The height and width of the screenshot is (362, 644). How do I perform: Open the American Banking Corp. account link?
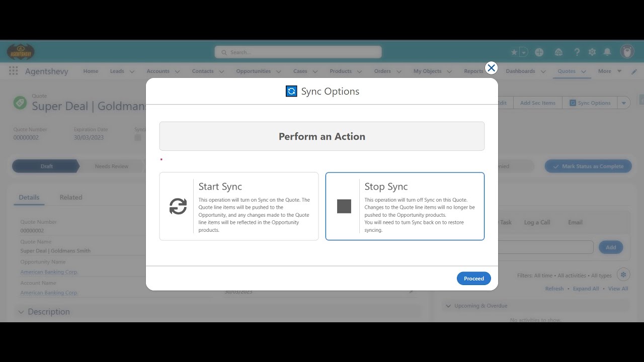tap(49, 293)
